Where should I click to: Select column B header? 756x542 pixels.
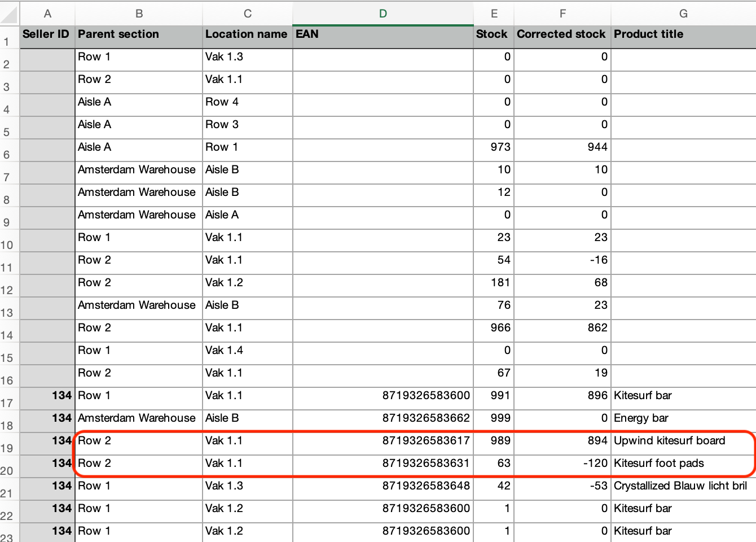pos(139,13)
